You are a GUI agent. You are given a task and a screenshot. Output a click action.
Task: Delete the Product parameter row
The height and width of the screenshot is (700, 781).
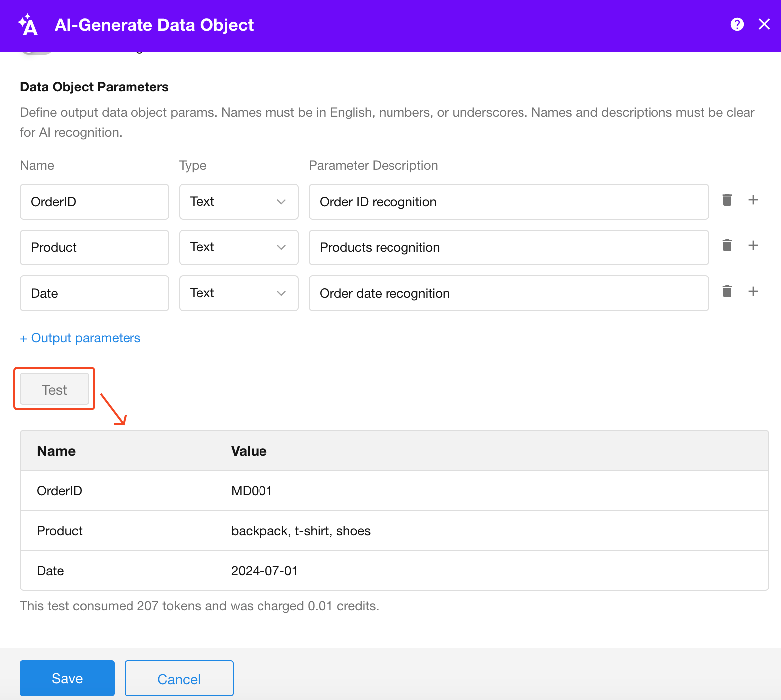[727, 246]
